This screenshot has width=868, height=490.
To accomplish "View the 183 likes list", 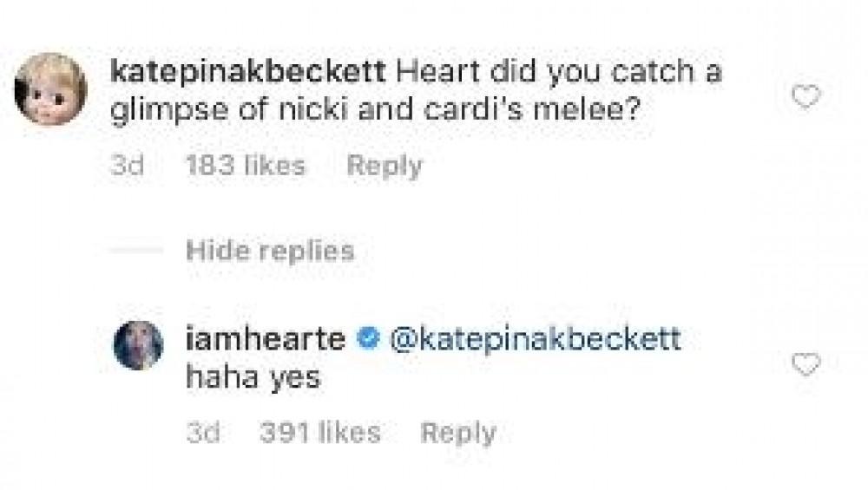I will (x=246, y=166).
